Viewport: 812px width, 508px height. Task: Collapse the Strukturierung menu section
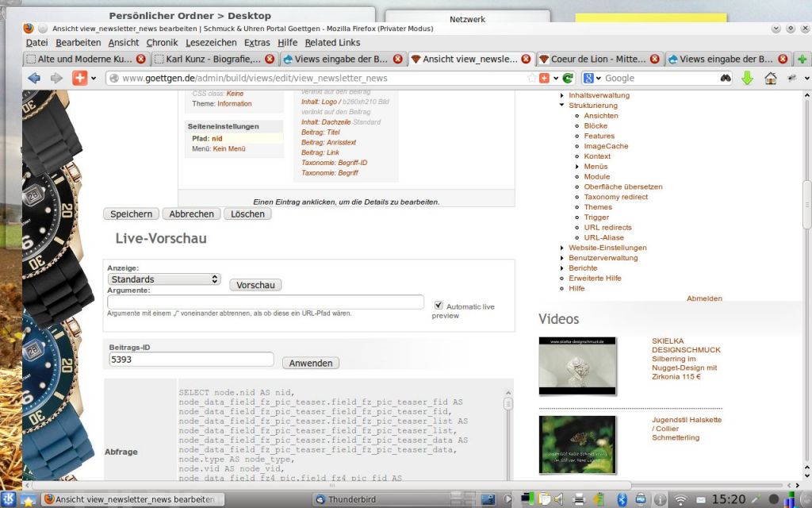[x=561, y=106]
